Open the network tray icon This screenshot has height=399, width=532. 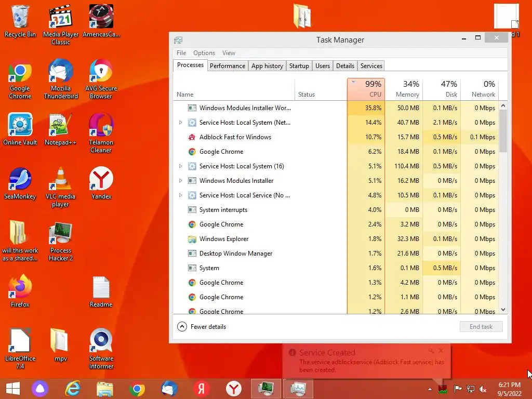[x=471, y=389]
